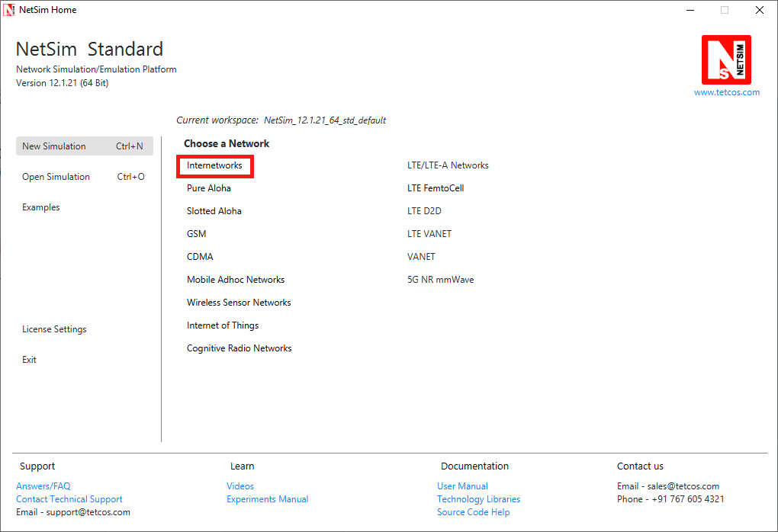Screen dimensions: 778x532
Task: Choose Cognitive Radio Networks
Action: [240, 348]
